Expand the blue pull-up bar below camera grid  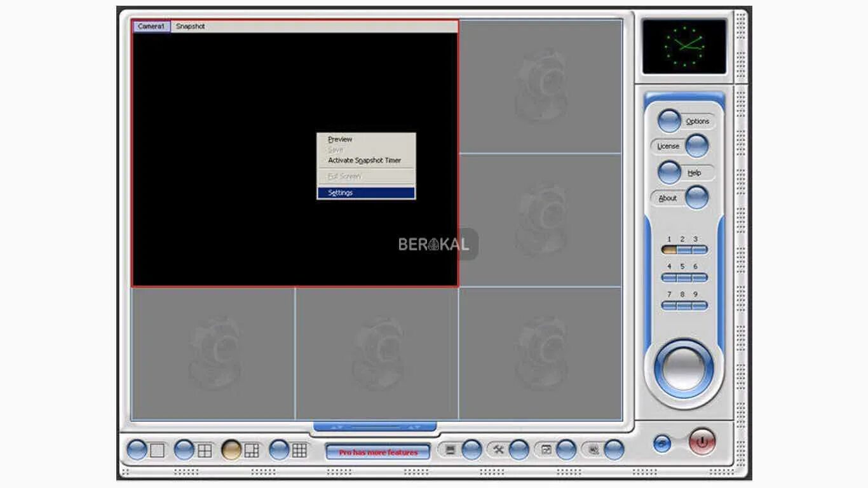click(x=375, y=426)
